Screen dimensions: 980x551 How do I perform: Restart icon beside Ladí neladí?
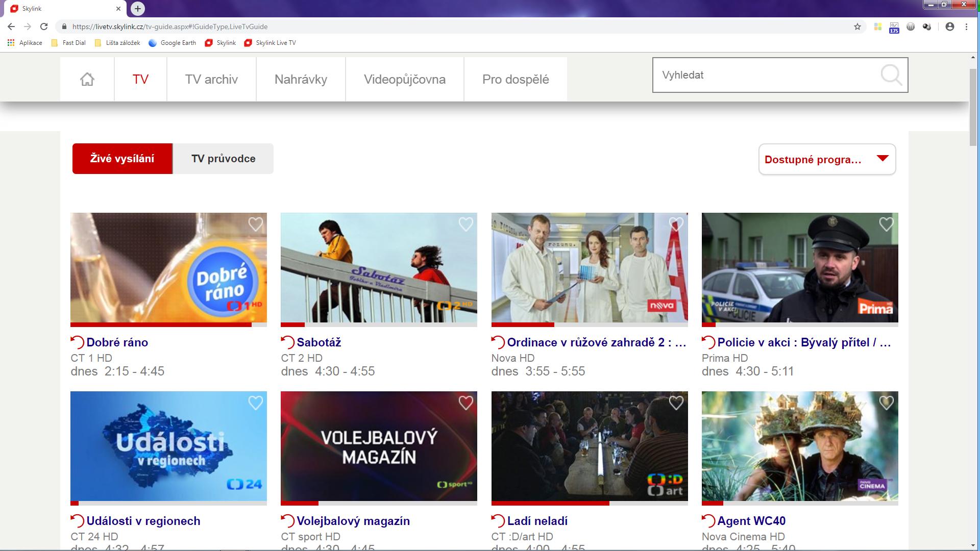click(x=498, y=520)
